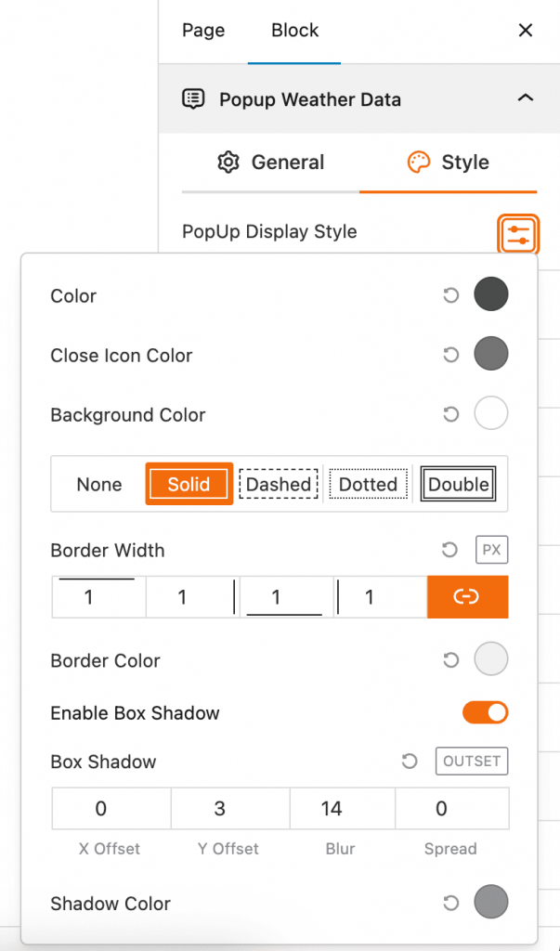Viewport: 560px width, 951px height.
Task: Reset the Shadow Color
Action: [x=450, y=903]
